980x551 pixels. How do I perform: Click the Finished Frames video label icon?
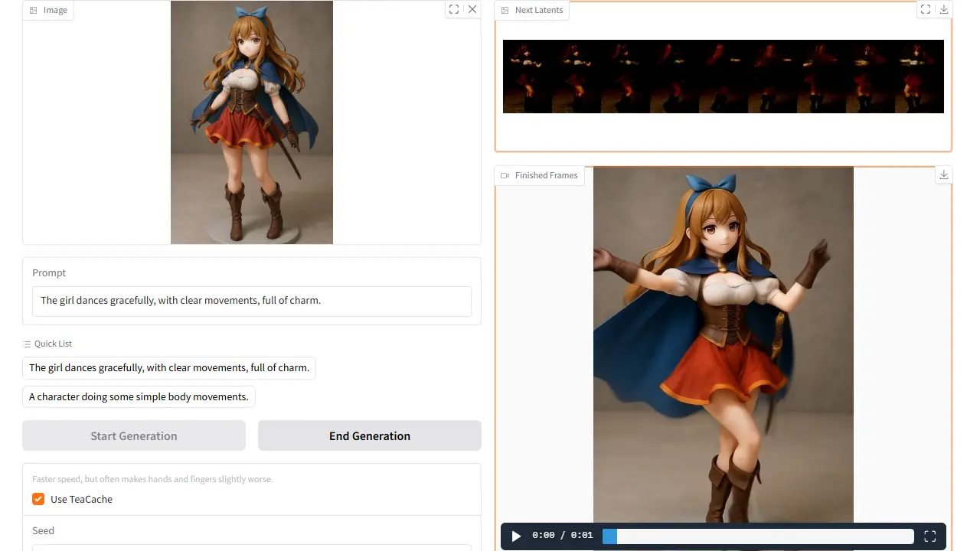tap(505, 175)
